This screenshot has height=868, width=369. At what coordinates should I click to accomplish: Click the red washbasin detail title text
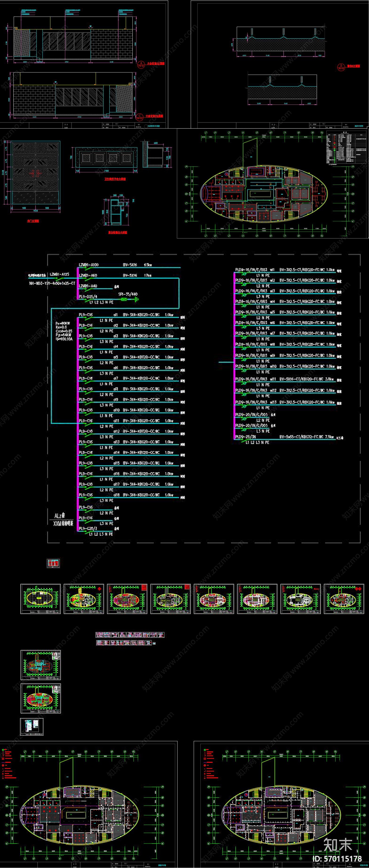coord(115,179)
